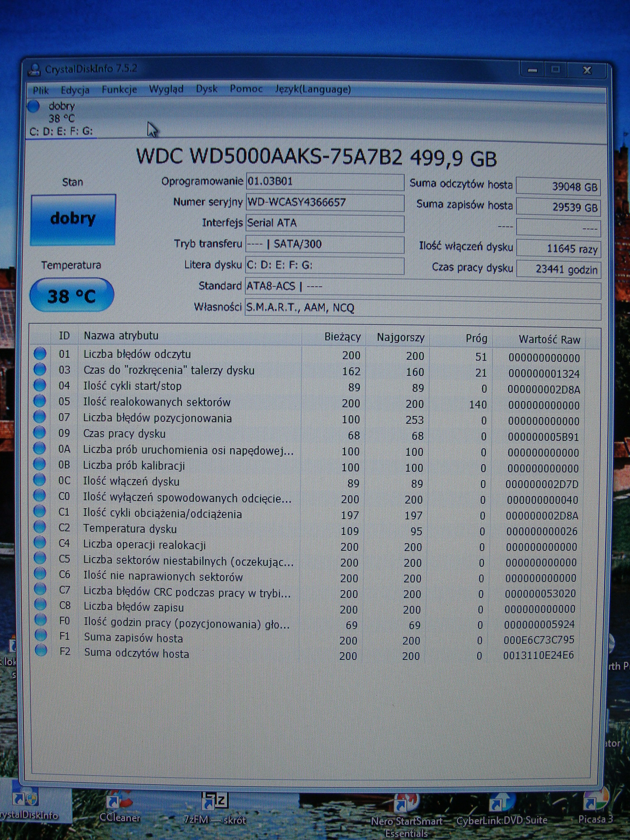Click status dot for attribute F1
The image size is (630, 840).
click(x=41, y=635)
